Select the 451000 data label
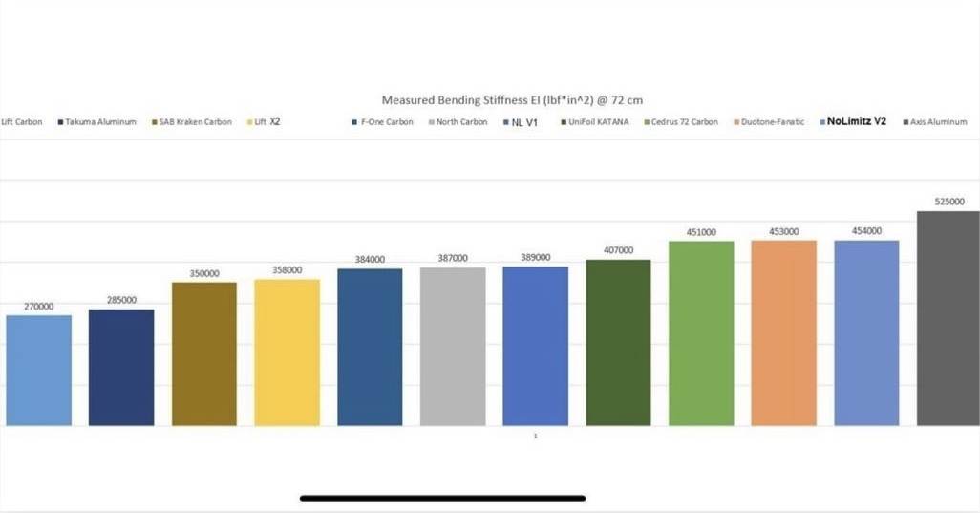Viewport: 980px width, 513px height. coord(701,231)
